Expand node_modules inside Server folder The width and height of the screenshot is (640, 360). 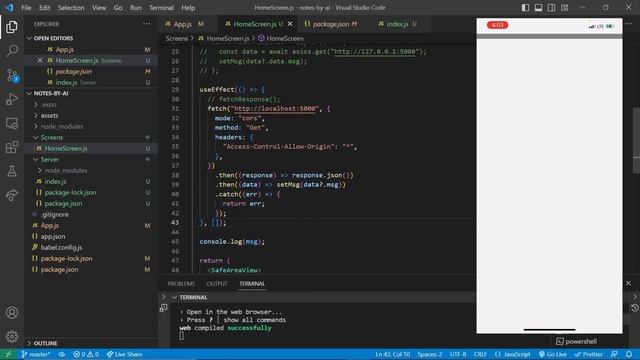pos(40,171)
